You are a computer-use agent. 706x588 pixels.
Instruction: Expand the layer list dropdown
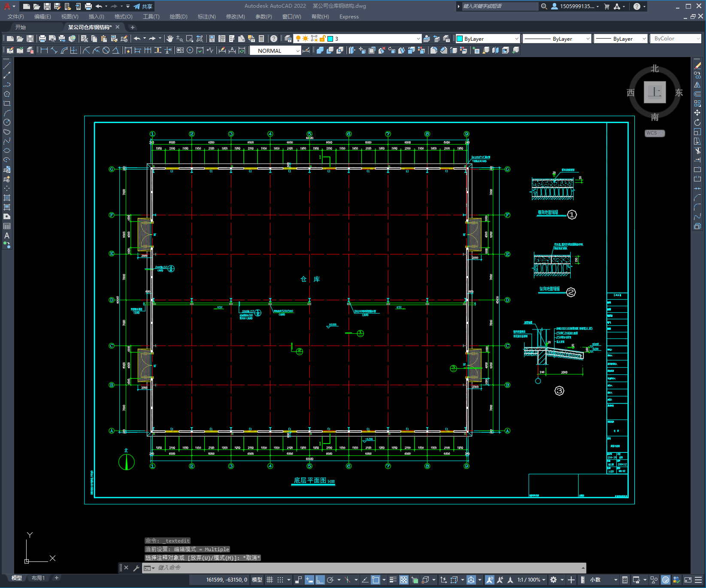(418, 39)
